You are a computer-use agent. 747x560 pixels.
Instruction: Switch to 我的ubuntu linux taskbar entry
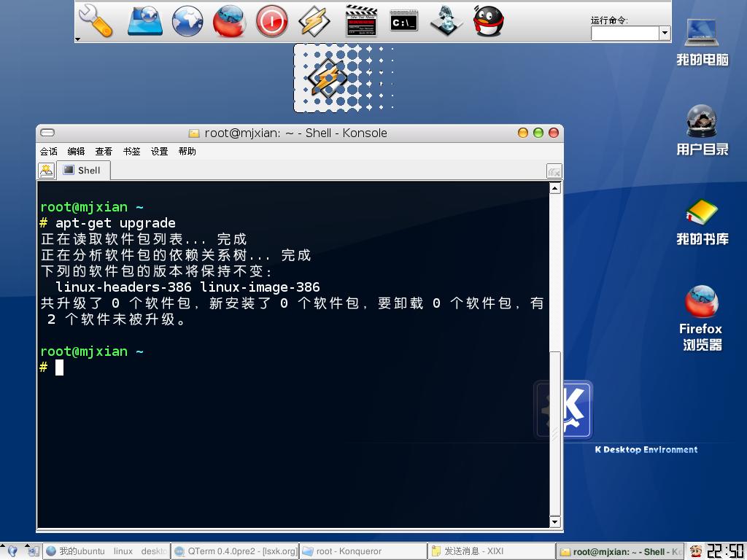point(107,551)
